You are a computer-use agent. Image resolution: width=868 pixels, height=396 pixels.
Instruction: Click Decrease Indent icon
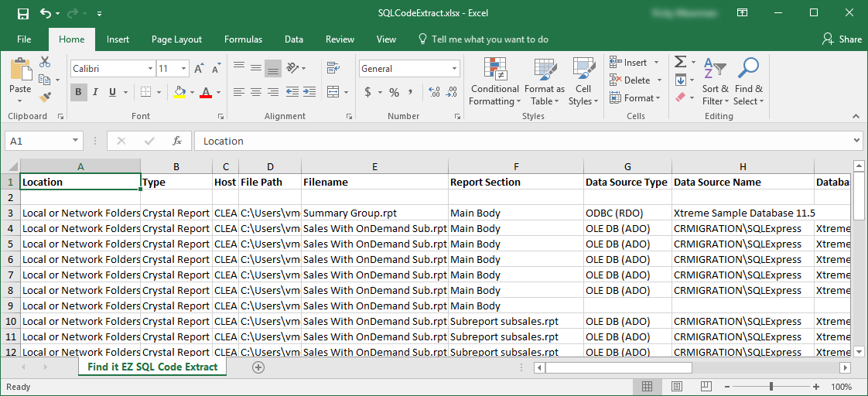(x=293, y=92)
